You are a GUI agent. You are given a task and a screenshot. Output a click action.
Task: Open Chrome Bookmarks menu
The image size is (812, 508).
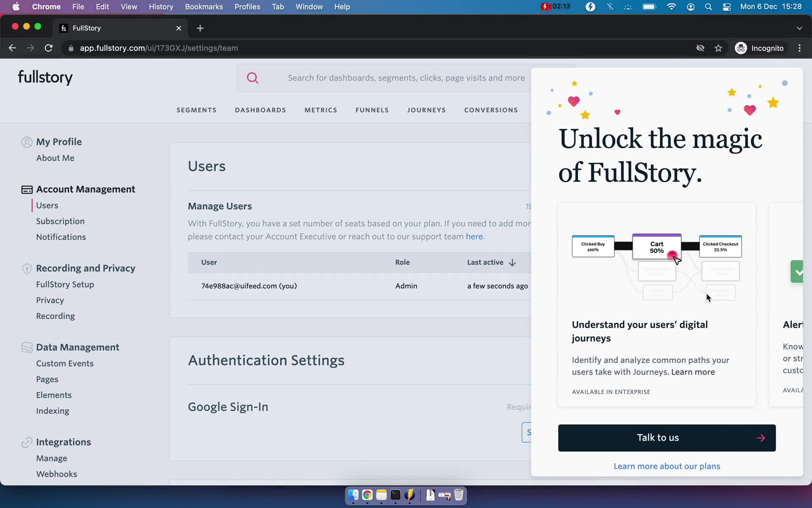[204, 7]
